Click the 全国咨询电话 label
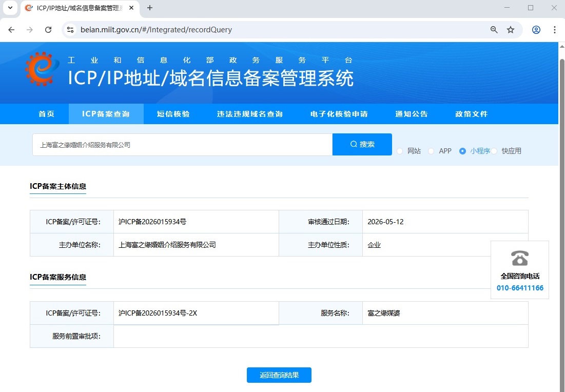Image resolution: width=565 pixels, height=392 pixels. point(520,277)
